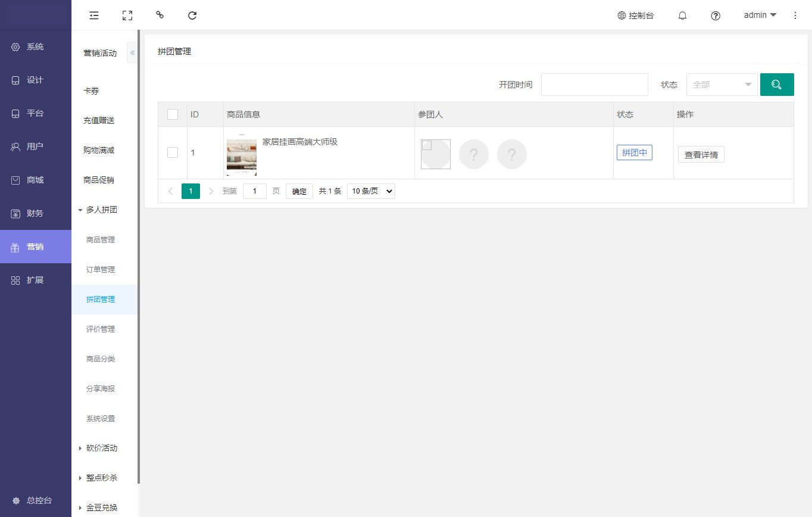812x517 pixels.
Task: Go to 订单管理 in sidebar
Action: coord(101,269)
